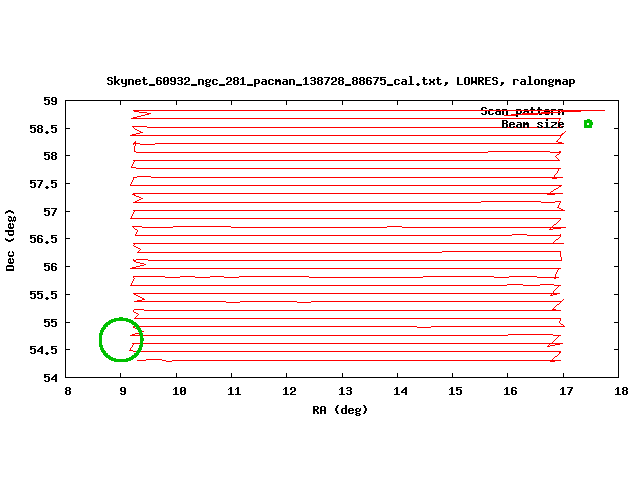Screen dimensions: 640x480
Task: Click the '12' RA axis tick label
Action: 289,391
